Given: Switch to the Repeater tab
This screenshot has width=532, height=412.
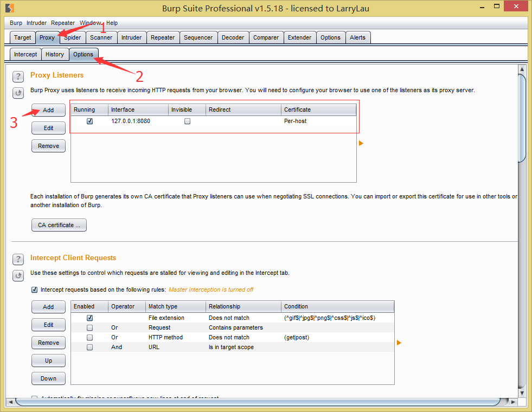Looking at the screenshot, I should 163,37.
